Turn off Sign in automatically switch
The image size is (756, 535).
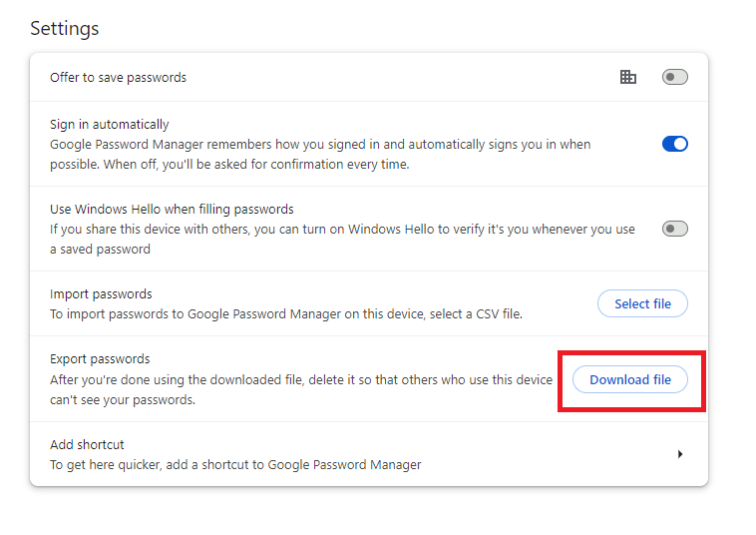tap(675, 144)
